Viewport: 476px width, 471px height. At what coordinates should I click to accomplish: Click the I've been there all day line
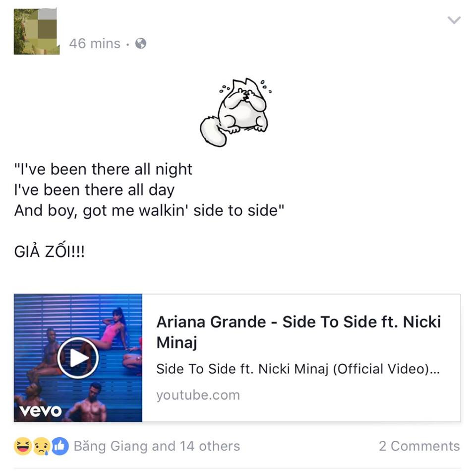(x=94, y=190)
